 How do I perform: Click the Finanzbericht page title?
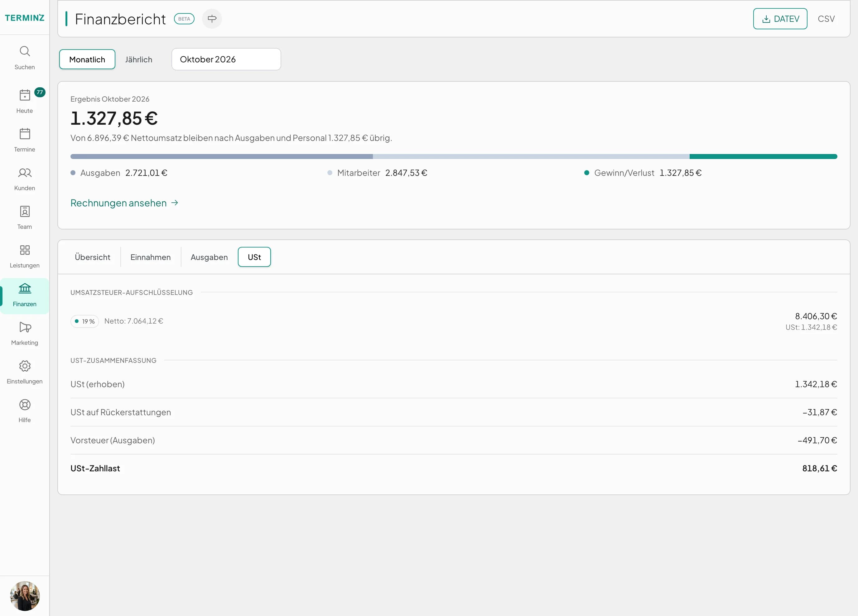120,19
